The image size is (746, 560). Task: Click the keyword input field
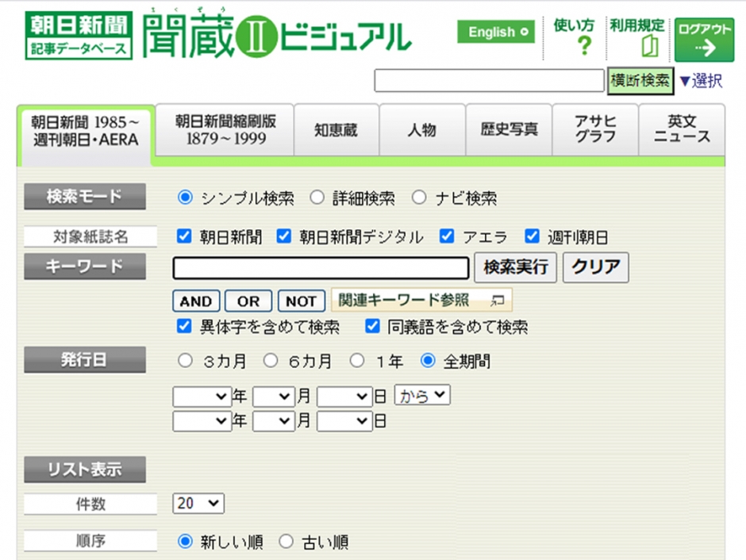321,268
